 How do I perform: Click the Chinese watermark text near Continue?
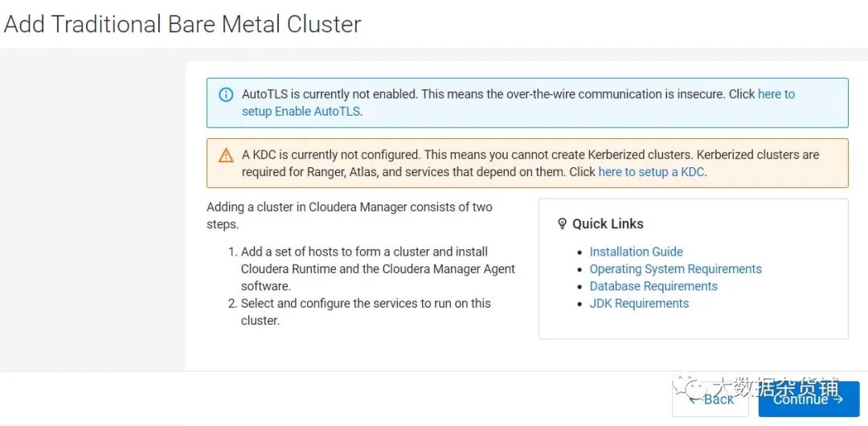776,387
